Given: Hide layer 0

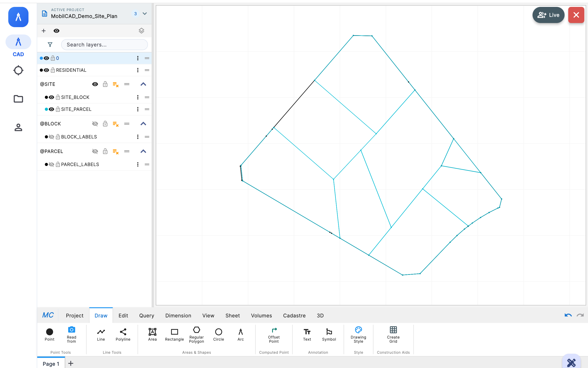Looking at the screenshot, I should pyautogui.click(x=46, y=58).
